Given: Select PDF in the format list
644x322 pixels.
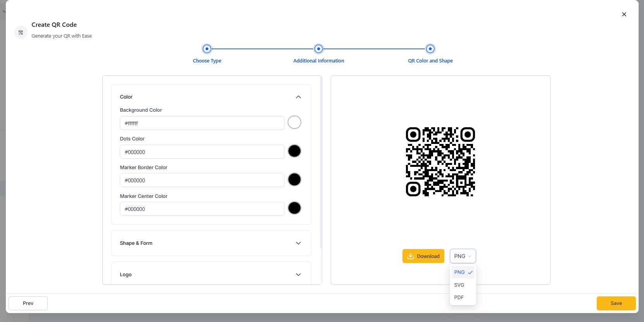Looking at the screenshot, I should (463, 298).
